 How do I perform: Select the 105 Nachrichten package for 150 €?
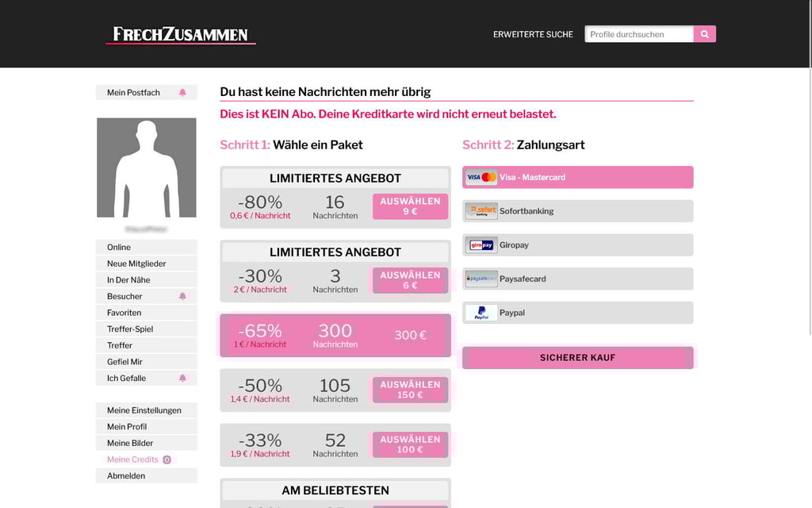[x=410, y=390]
